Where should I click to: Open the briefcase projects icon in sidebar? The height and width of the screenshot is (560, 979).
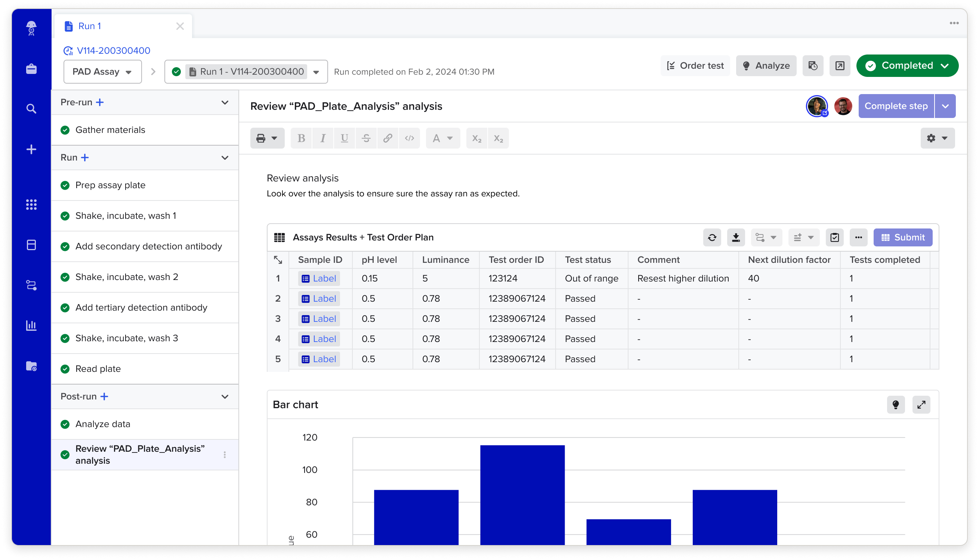point(31,69)
